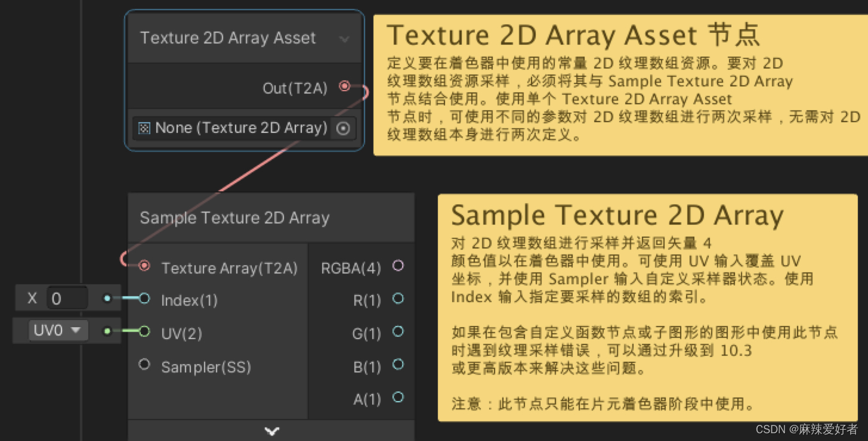Image resolution: width=868 pixels, height=441 pixels.
Task: Click the Sampler(SS) input port
Action: point(144,364)
